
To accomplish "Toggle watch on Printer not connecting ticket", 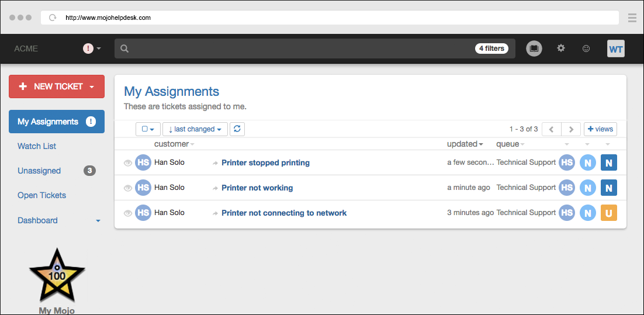I will [128, 213].
